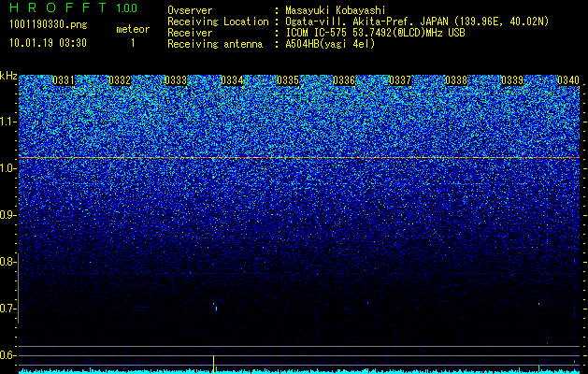
Task: Click the meteor label
Action: pyautogui.click(x=133, y=29)
